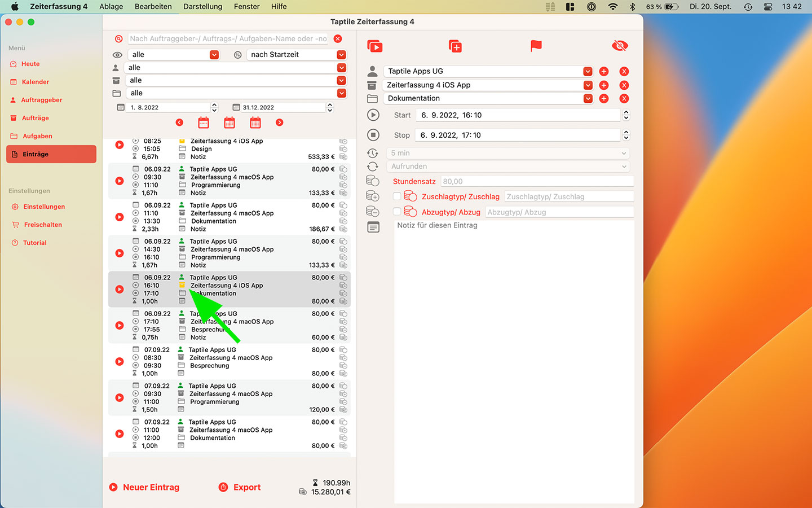Click the Stundensatz input field
Screen dimensions: 812x508
click(537, 181)
